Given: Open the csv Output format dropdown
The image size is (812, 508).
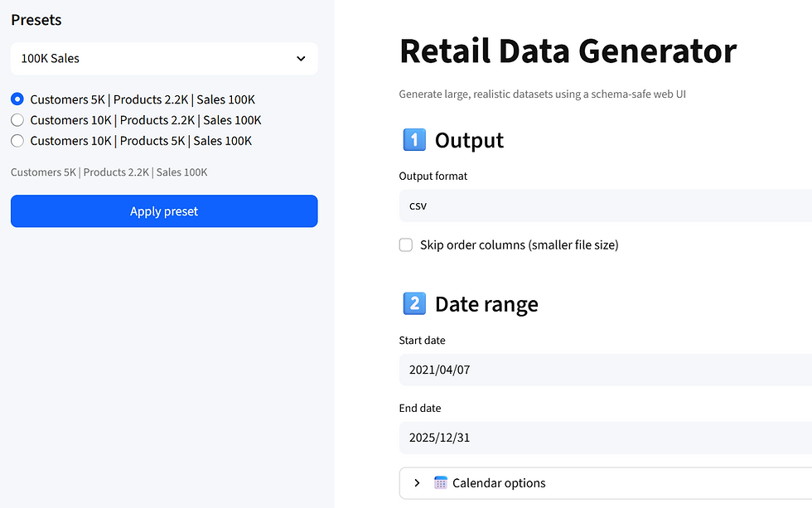Looking at the screenshot, I should tap(605, 206).
